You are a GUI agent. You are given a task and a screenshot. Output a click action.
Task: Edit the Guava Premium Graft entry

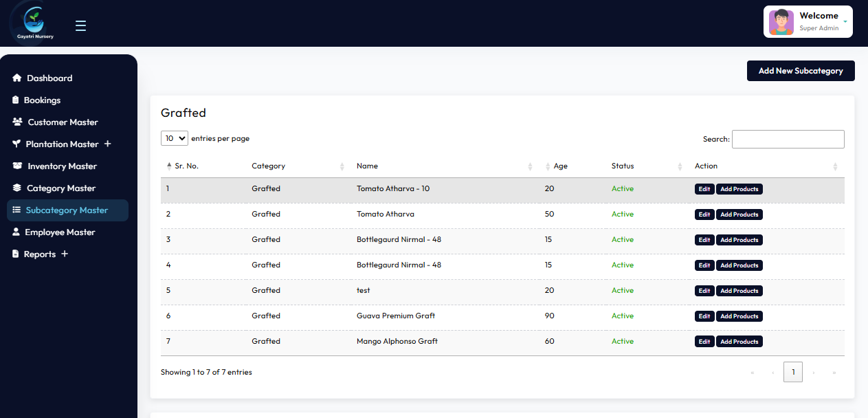point(704,316)
